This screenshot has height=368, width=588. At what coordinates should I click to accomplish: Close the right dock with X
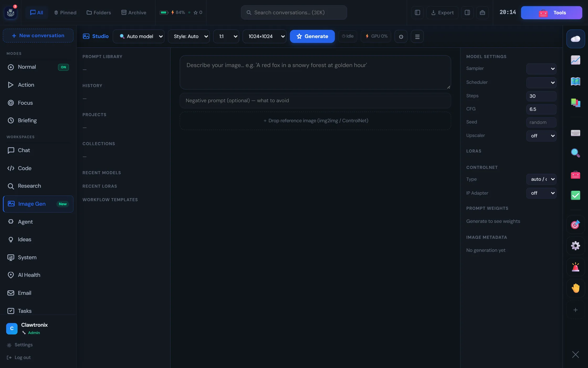coord(575,354)
